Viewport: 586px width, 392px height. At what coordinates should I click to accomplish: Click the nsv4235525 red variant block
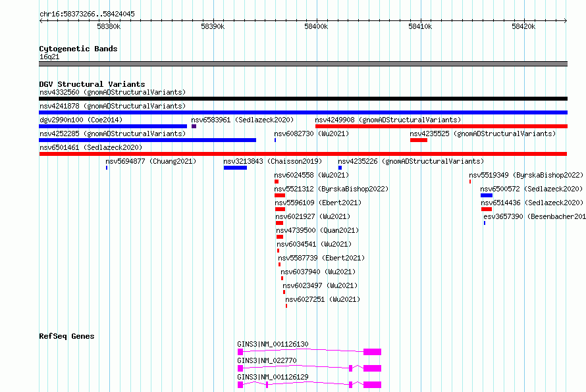419,140
